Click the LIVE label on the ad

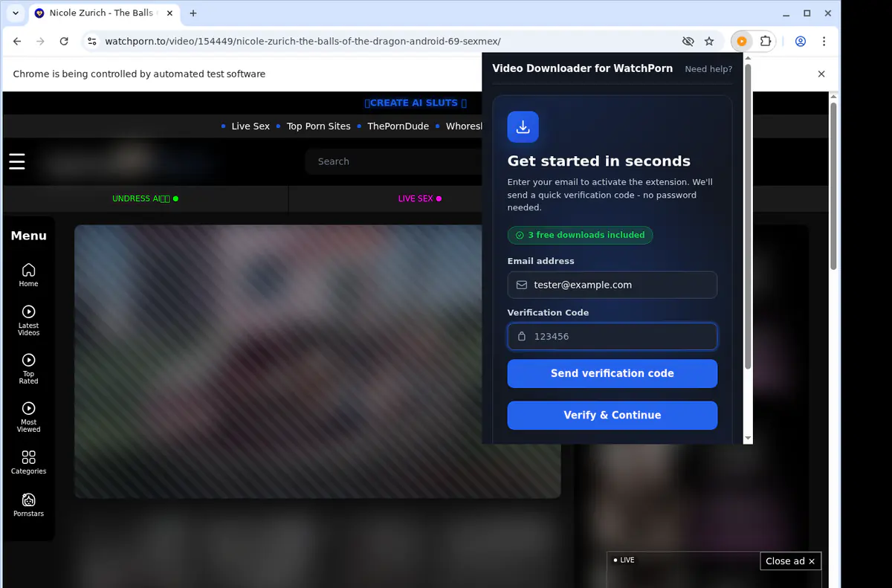pos(624,560)
